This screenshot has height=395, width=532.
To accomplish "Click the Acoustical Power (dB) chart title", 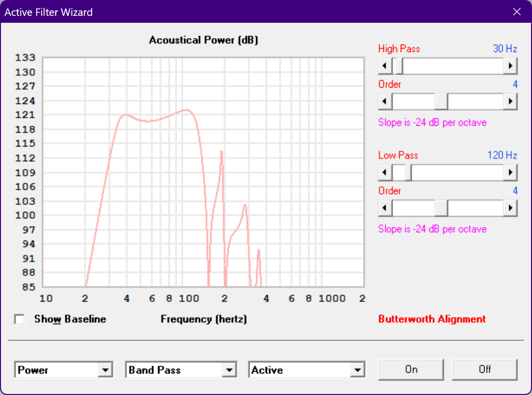I will point(204,40).
